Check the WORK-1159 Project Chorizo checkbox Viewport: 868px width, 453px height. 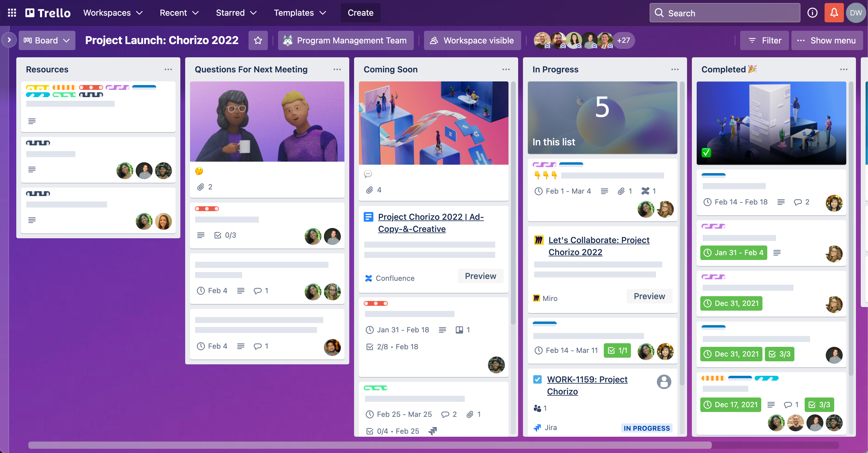pyautogui.click(x=537, y=379)
